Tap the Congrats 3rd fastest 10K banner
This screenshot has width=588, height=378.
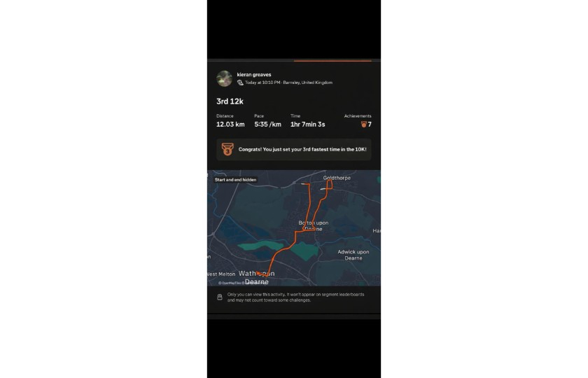tap(293, 149)
